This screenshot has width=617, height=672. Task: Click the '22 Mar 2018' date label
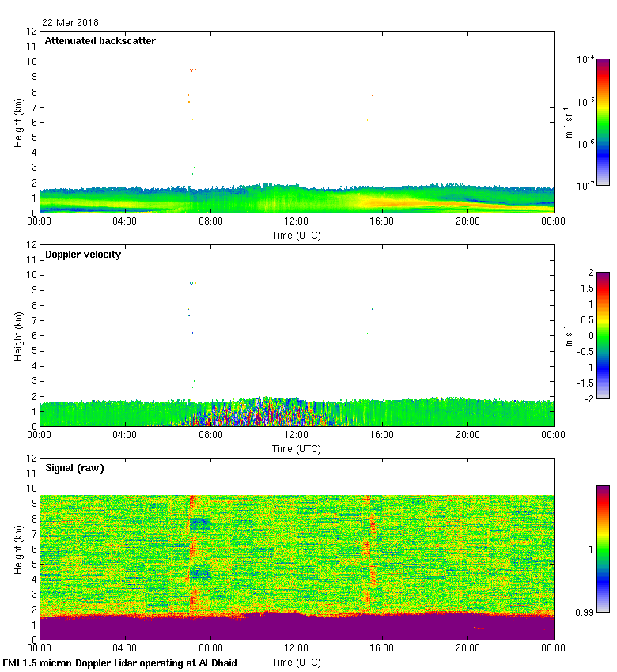click(70, 23)
